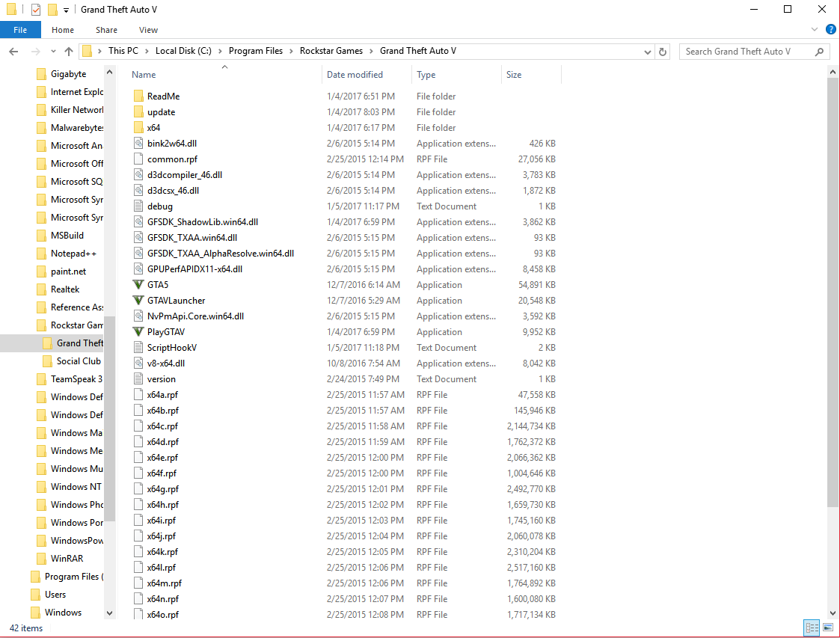This screenshot has width=840, height=638.
Task: Select the bink2w64.dll file icon
Action: tap(138, 144)
